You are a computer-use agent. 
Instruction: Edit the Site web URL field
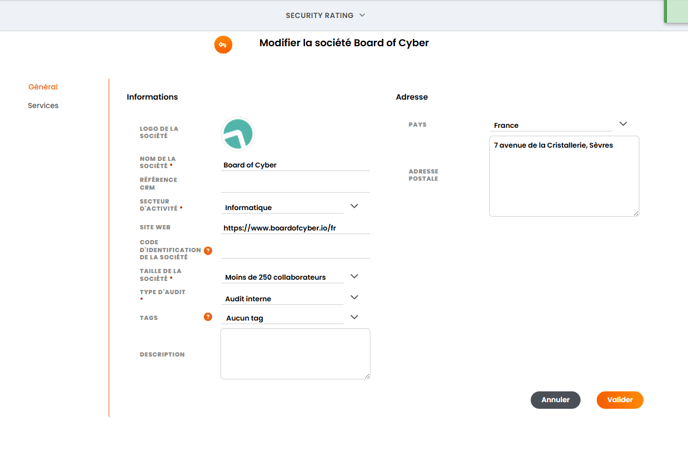click(295, 228)
